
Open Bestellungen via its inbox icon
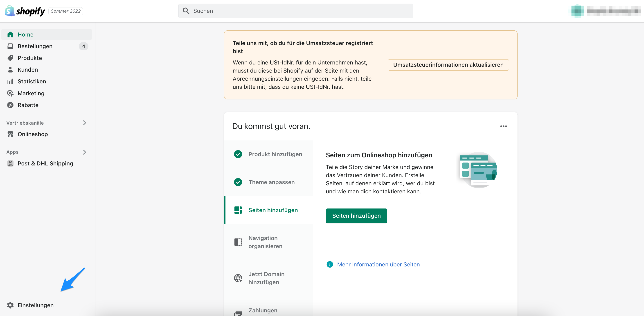[x=10, y=46]
